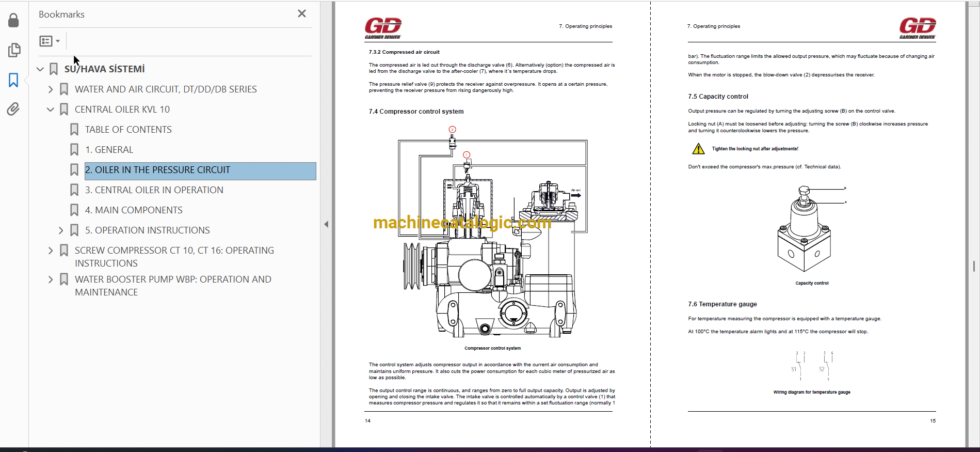Image resolution: width=980 pixels, height=452 pixels.
Task: Click bookmark icon beside 1. GENERAL
Action: (x=74, y=150)
